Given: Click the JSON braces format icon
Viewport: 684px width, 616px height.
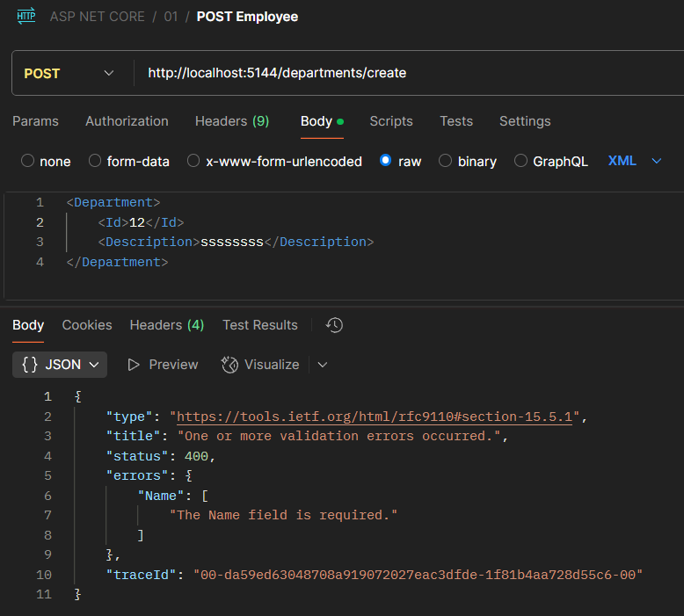Looking at the screenshot, I should click(x=29, y=365).
